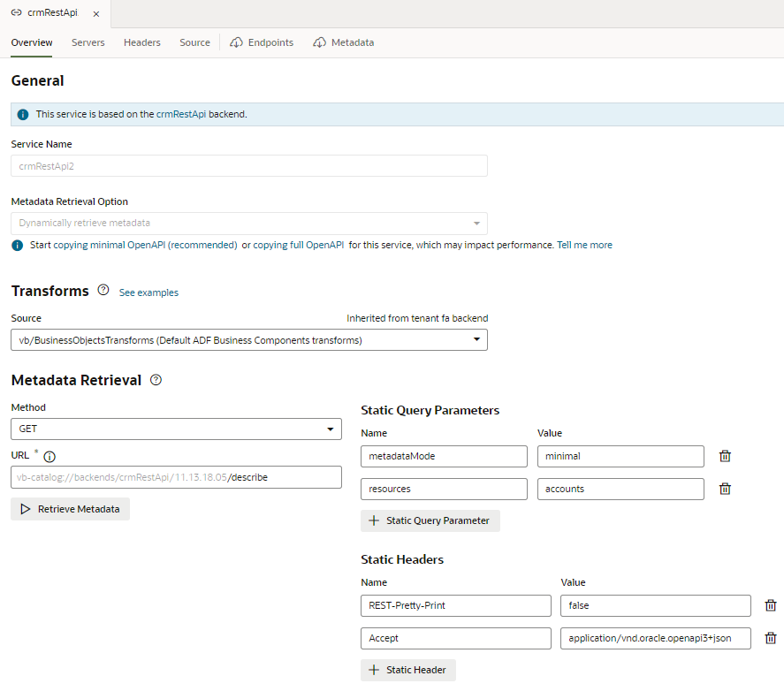Viewport: 784px width, 691px height.
Task: Click the application/vnd.oracle.openapi3+json value field
Action: pos(656,639)
